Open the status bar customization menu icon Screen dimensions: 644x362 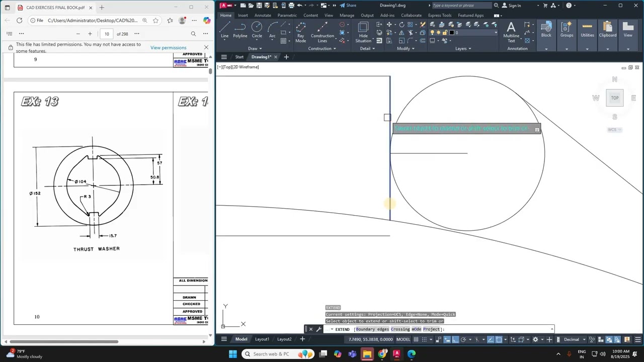637,339
